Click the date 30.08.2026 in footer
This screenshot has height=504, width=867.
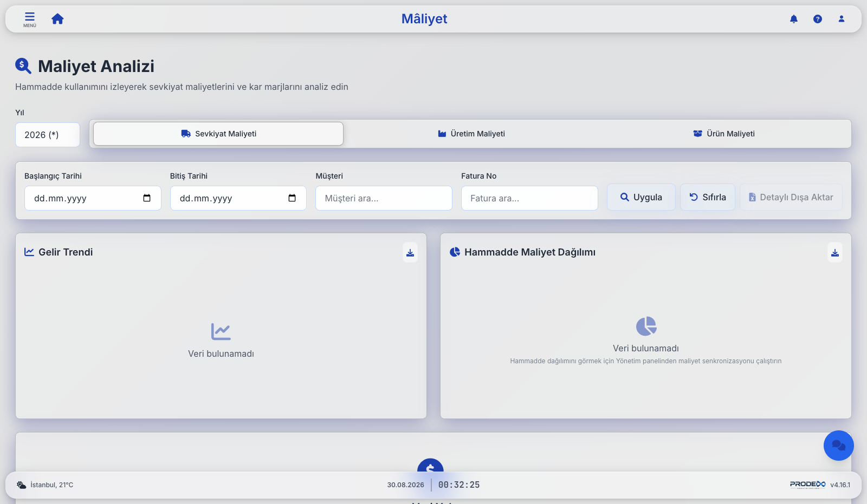(405, 485)
